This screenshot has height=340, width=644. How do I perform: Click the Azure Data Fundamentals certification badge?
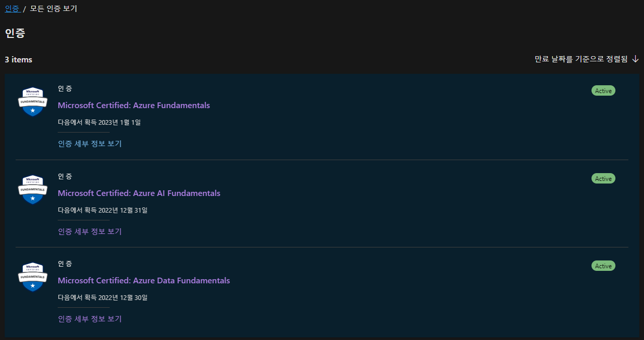(33, 277)
